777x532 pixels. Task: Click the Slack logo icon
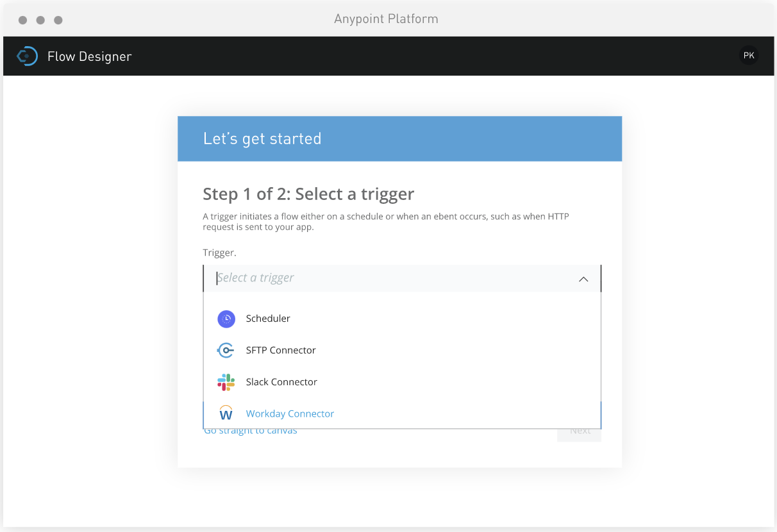(226, 382)
